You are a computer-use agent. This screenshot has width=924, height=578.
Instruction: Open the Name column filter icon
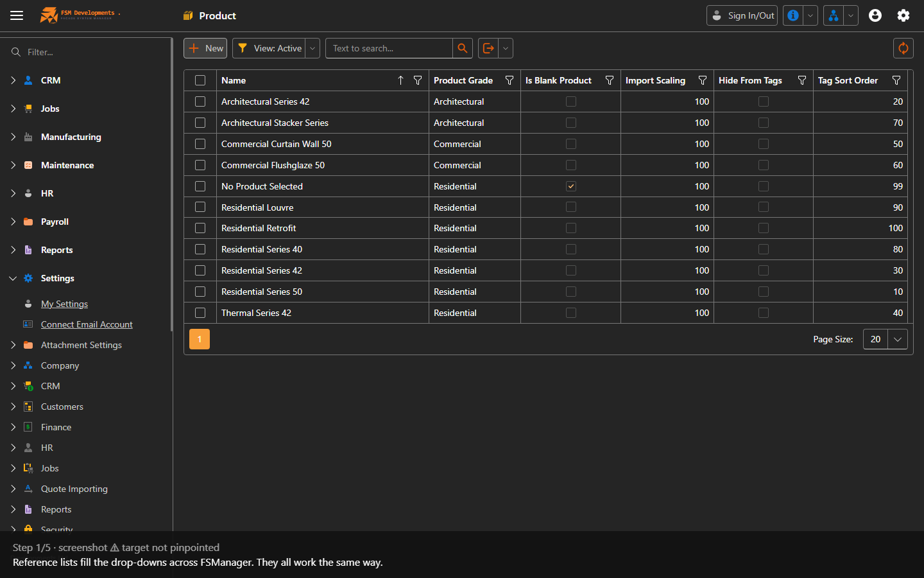tap(418, 80)
